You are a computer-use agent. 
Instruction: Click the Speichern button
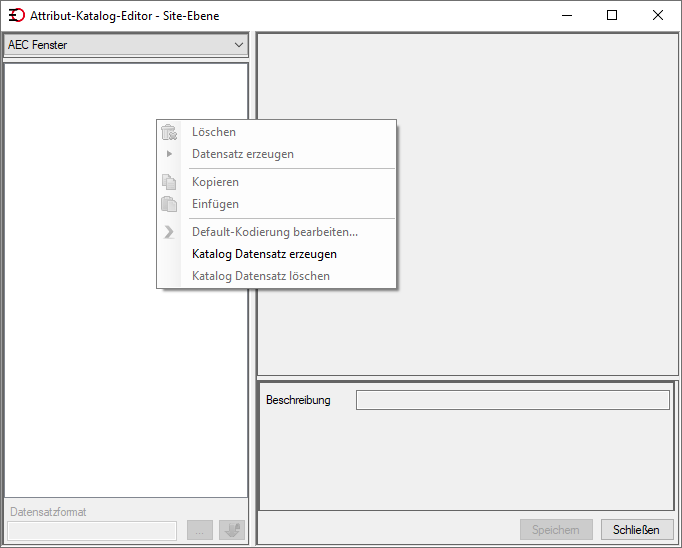[556, 530]
